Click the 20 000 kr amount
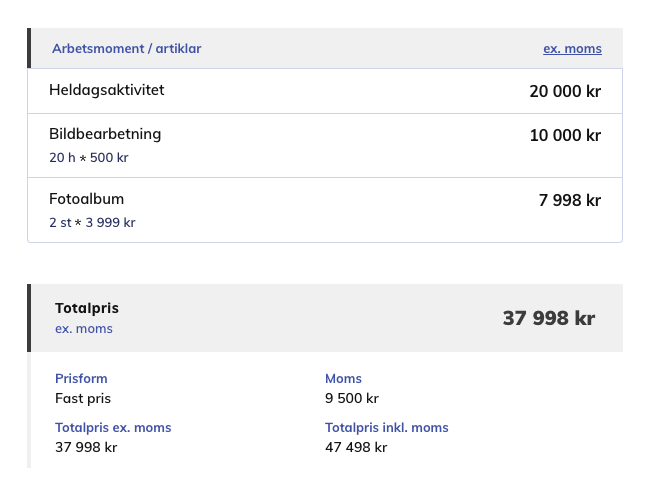The image size is (653, 488). click(x=565, y=91)
